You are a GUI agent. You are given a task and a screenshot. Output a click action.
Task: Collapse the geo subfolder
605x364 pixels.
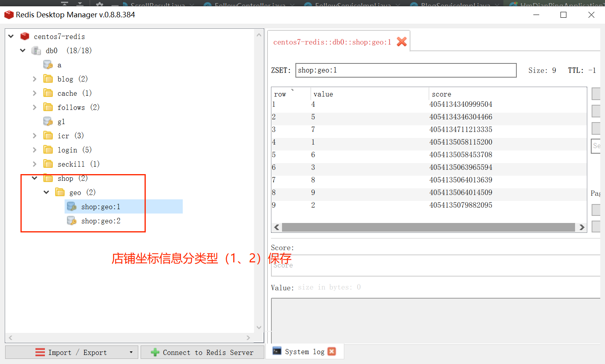click(x=46, y=192)
